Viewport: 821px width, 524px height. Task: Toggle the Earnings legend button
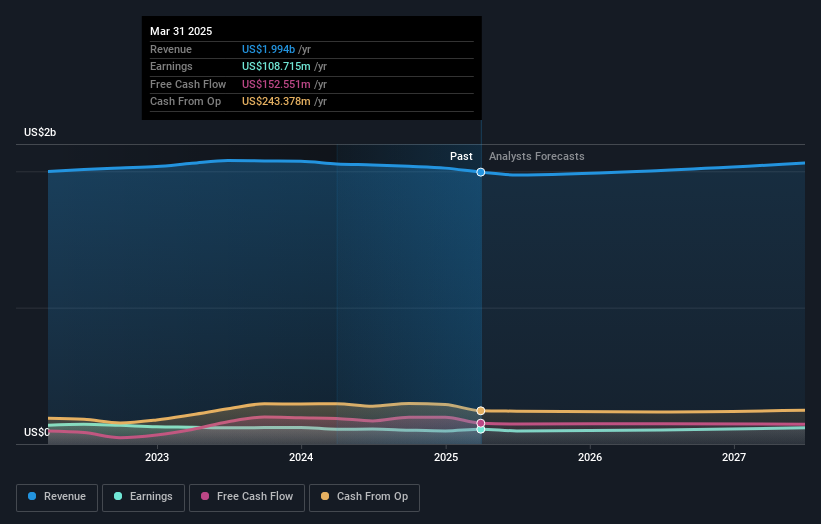tap(143, 497)
